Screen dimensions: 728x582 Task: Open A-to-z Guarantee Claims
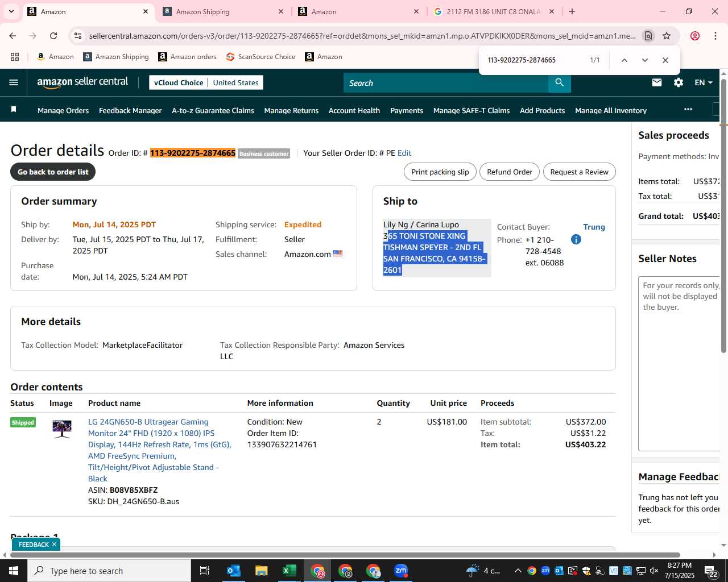[213, 110]
